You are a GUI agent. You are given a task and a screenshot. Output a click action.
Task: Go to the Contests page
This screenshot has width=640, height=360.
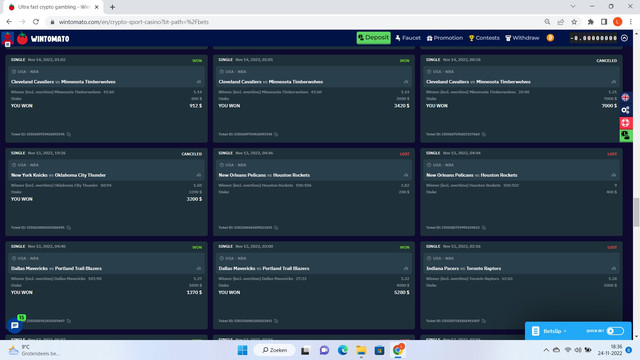(484, 38)
